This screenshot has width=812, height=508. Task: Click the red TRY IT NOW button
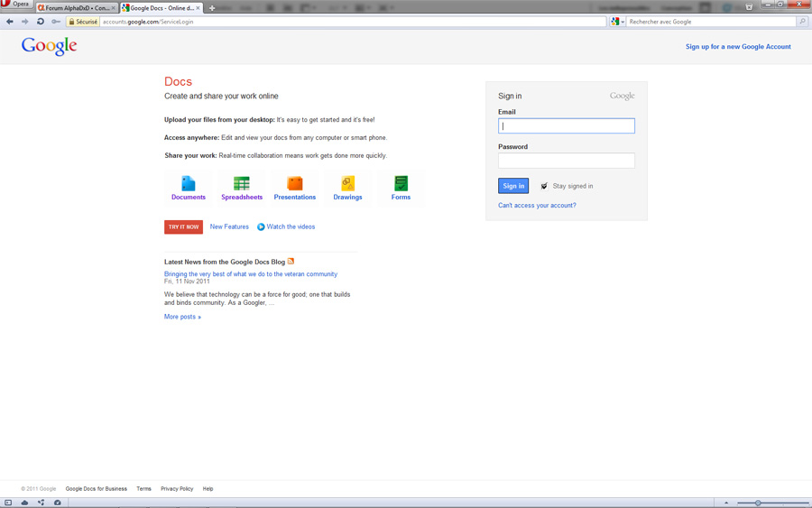(183, 226)
